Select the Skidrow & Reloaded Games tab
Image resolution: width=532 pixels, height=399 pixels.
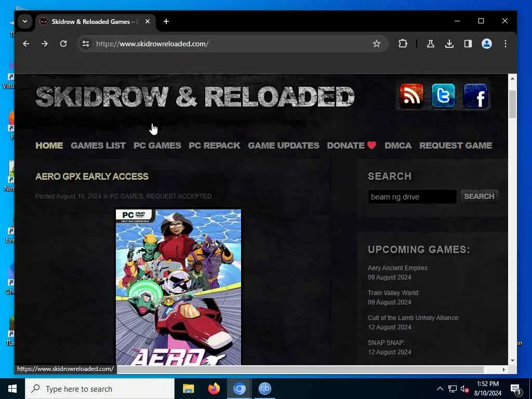(x=96, y=22)
